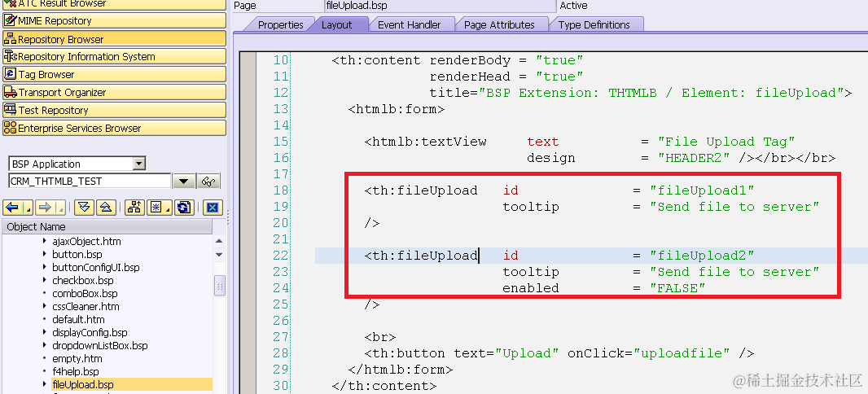Viewport: 868px width, 394px height.
Task: Select default.htm in the object list
Action: pyautogui.click(x=78, y=319)
